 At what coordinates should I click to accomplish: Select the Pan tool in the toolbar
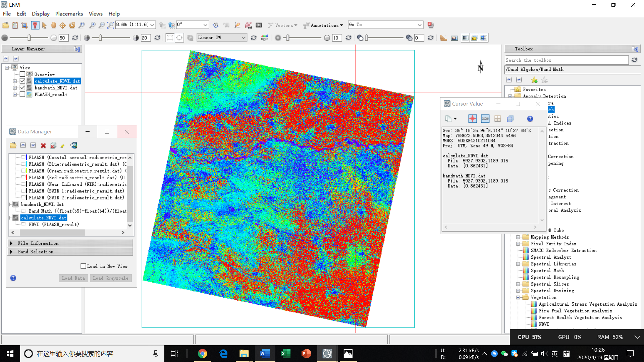53,25
